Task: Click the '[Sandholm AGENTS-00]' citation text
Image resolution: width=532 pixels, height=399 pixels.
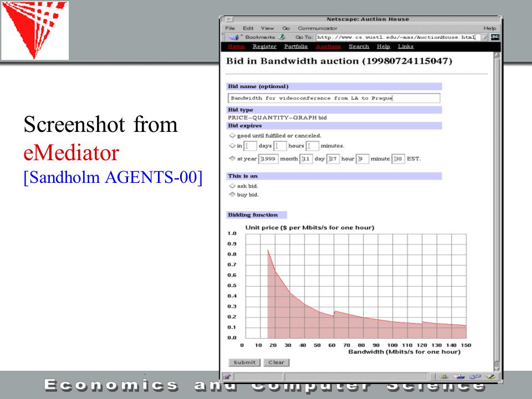Action: 113,177
